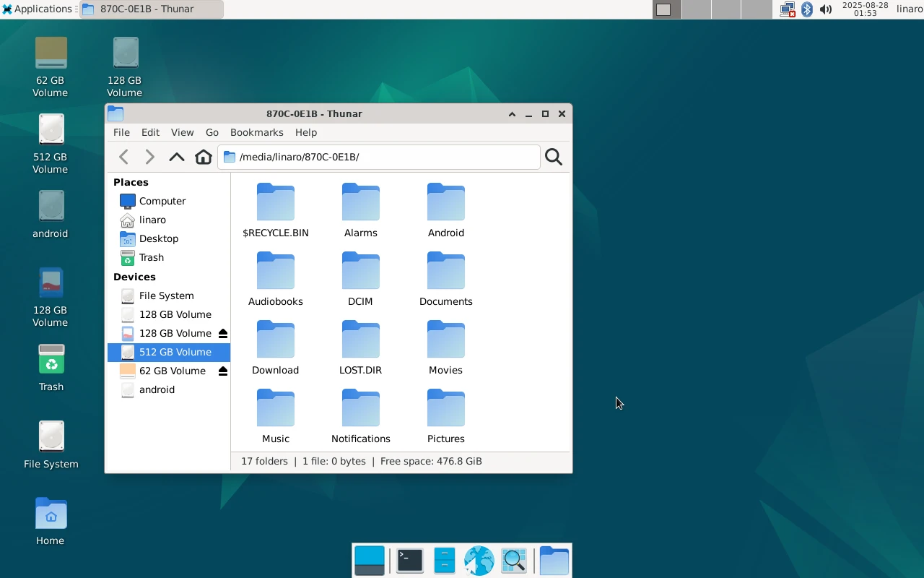Select File System under Devices

coord(169,296)
